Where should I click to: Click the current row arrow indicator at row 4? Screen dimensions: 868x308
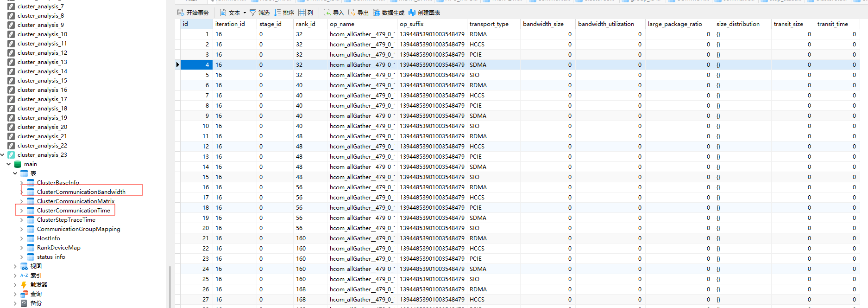[177, 65]
